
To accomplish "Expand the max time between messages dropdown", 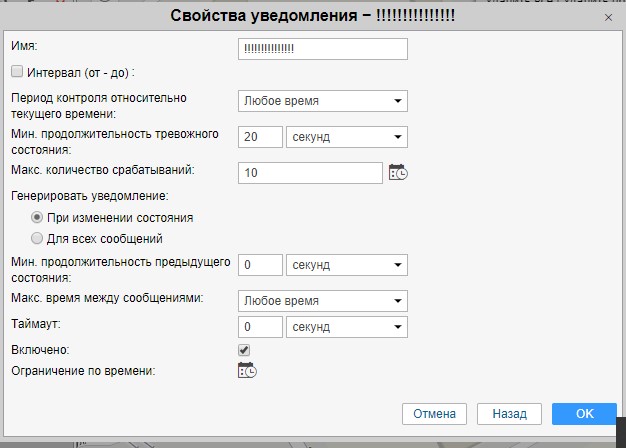I will point(323,301).
